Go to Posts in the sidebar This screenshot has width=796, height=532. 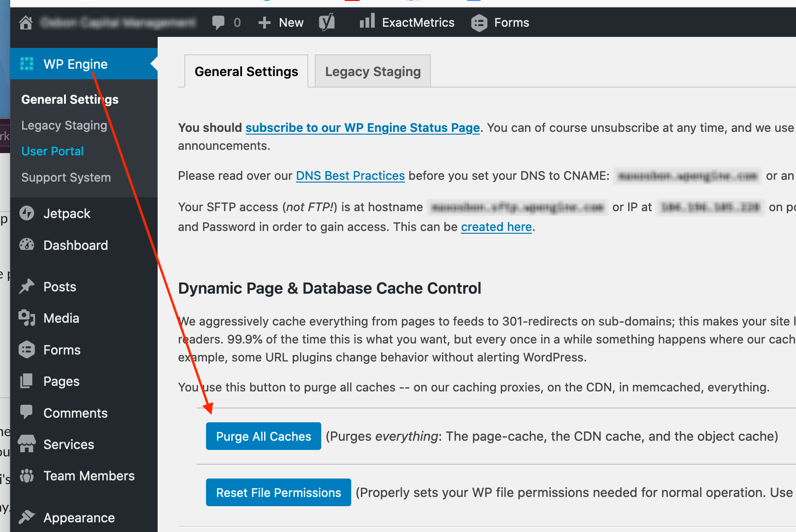tap(60, 287)
